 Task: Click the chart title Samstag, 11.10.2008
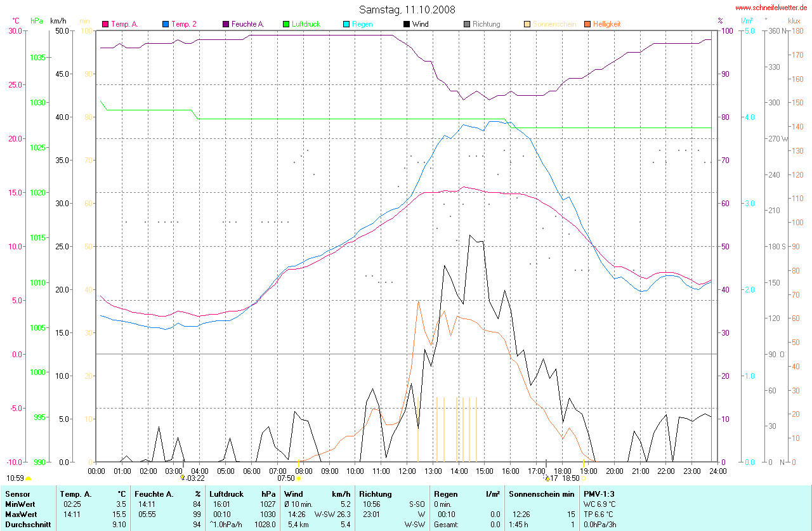(x=407, y=10)
